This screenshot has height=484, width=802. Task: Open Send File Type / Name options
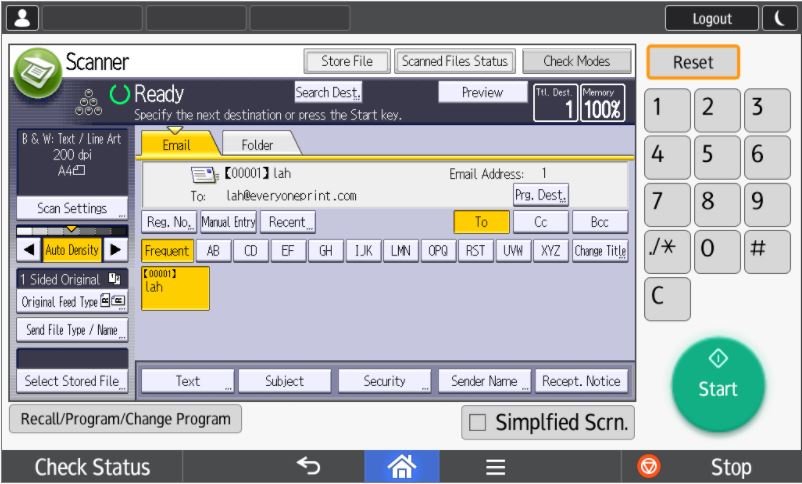point(72,329)
